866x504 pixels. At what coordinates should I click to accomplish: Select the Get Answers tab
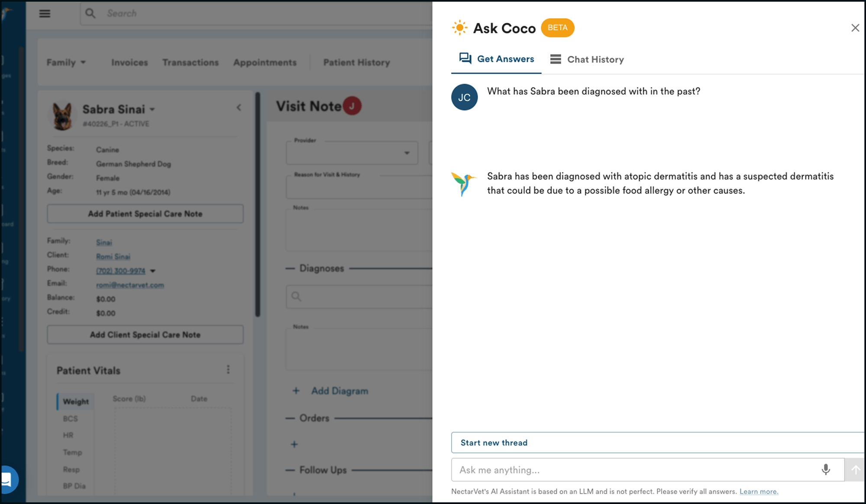pos(497,59)
